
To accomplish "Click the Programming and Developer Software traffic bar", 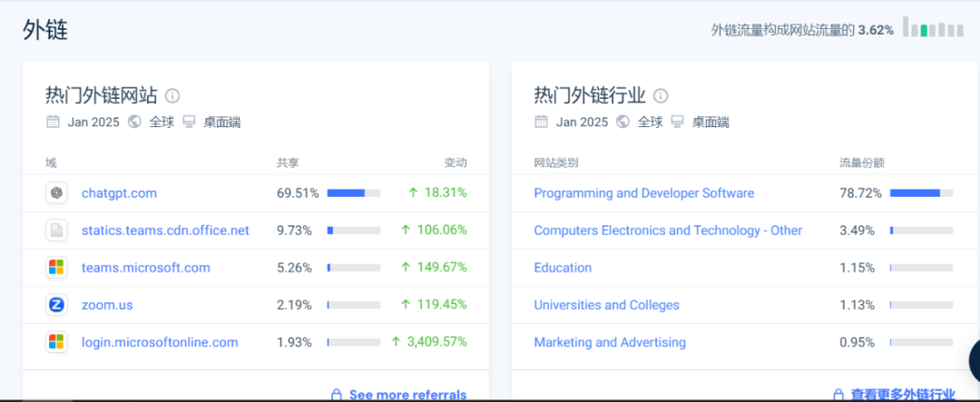I will coord(921,192).
